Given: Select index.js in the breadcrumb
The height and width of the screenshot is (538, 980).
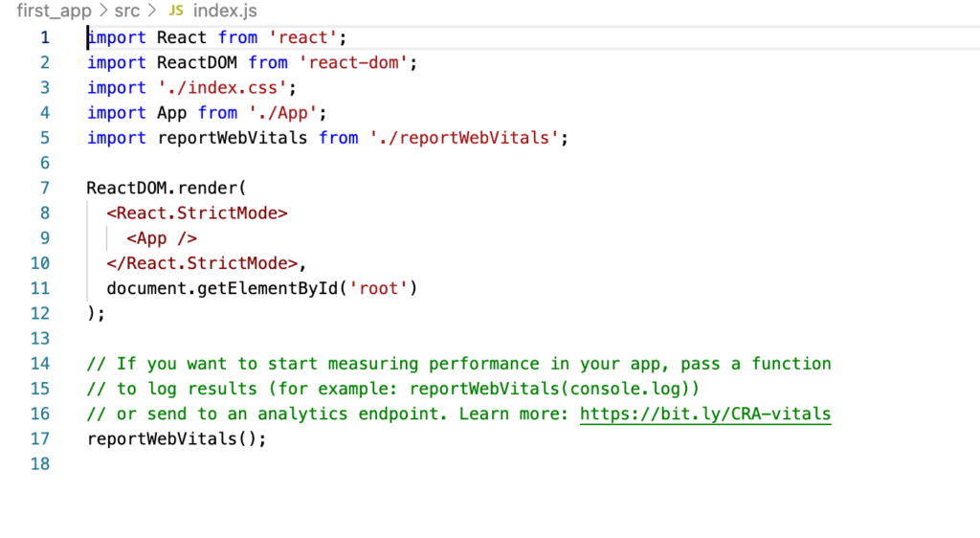Looking at the screenshot, I should pos(225,11).
